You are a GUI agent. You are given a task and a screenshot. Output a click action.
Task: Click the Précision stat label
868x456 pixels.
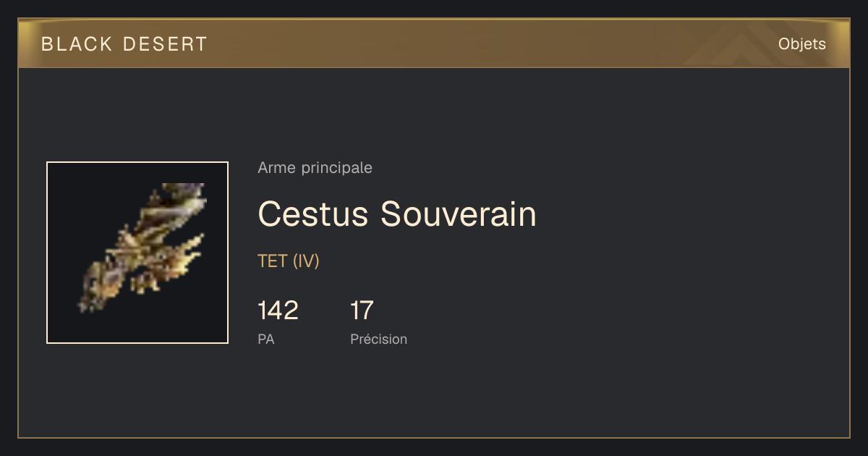click(x=378, y=339)
